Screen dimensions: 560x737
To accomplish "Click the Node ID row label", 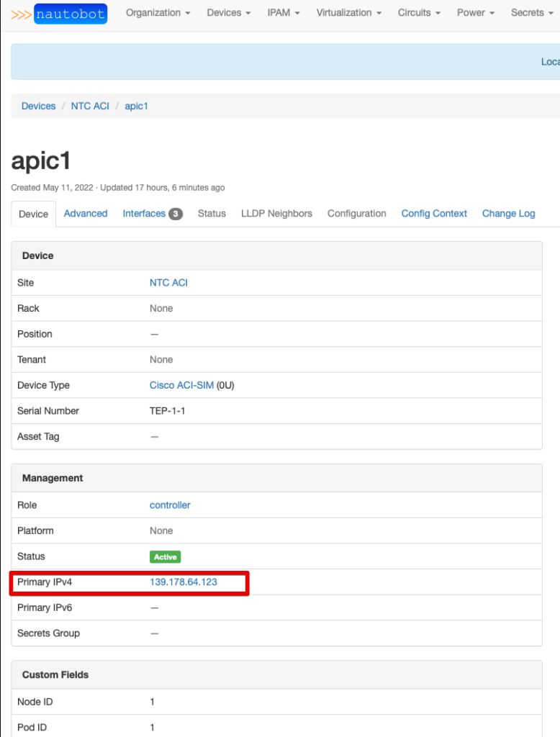I will (x=35, y=702).
